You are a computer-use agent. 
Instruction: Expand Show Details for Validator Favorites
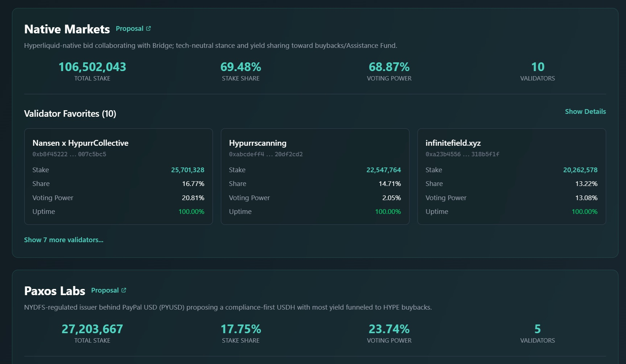[585, 112]
